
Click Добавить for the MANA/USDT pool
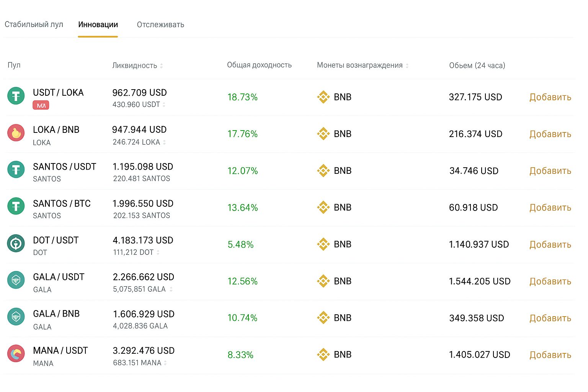point(550,354)
